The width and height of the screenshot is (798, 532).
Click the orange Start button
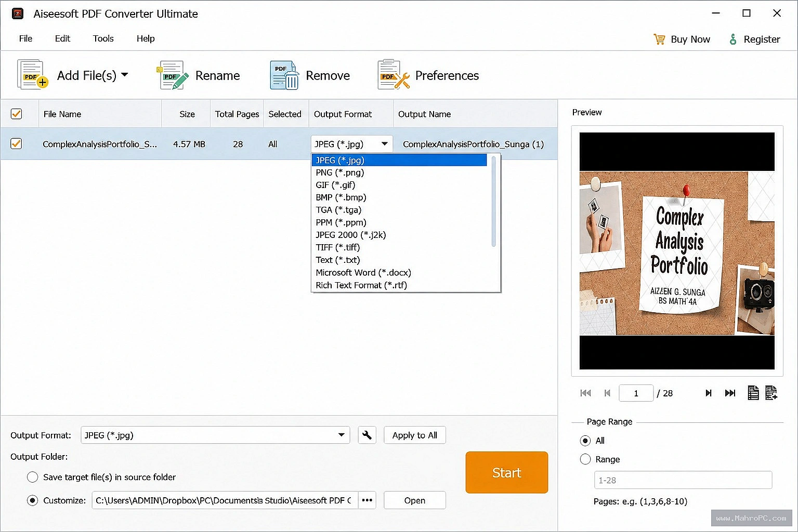(506, 472)
